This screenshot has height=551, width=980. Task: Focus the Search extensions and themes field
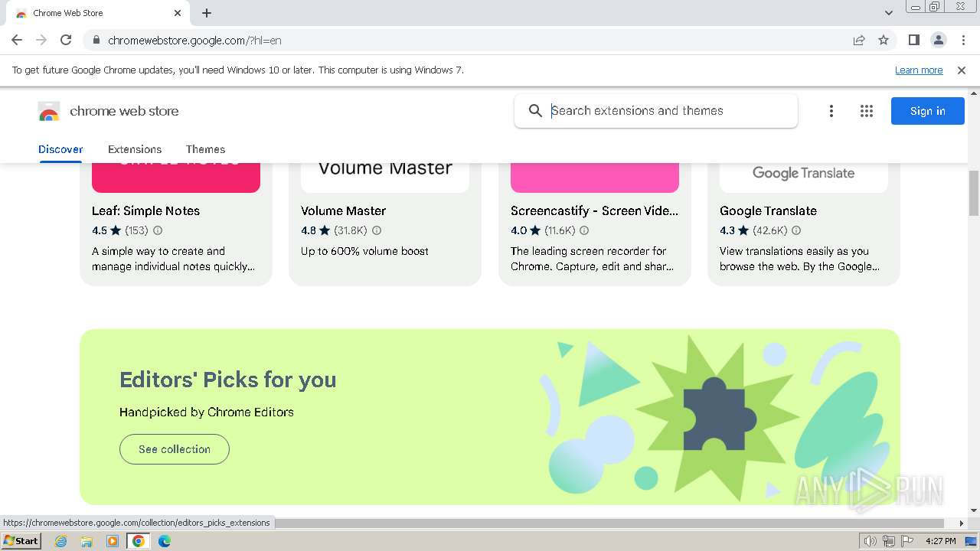point(655,111)
